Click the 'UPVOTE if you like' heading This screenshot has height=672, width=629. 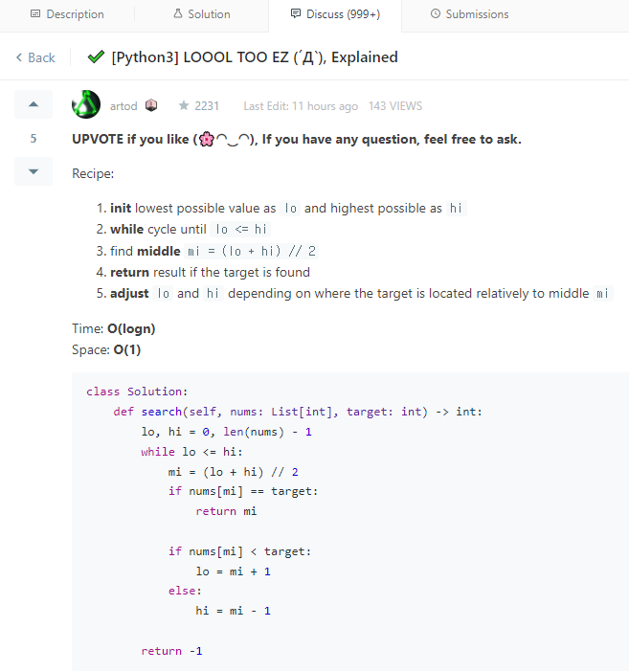(x=297, y=140)
